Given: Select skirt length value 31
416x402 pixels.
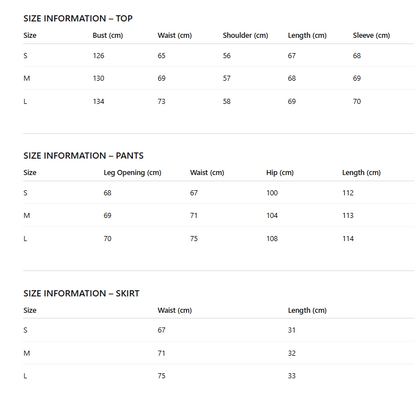Looking at the screenshot, I should (x=292, y=330).
